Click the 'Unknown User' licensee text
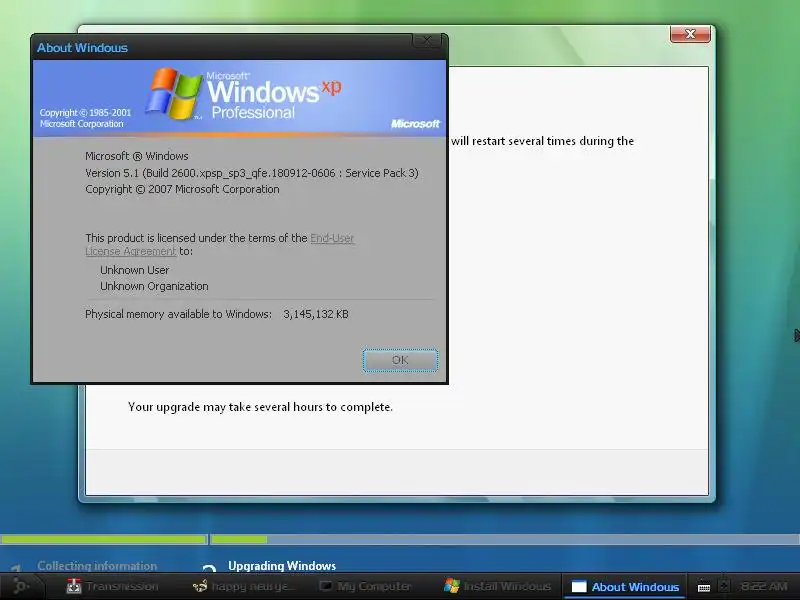The image size is (800, 600). click(135, 270)
